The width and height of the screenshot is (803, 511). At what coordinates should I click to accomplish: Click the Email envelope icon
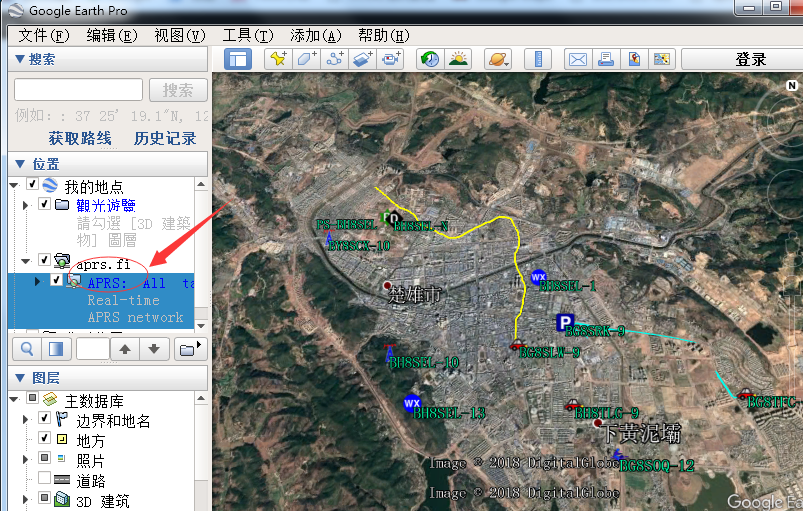coord(578,59)
